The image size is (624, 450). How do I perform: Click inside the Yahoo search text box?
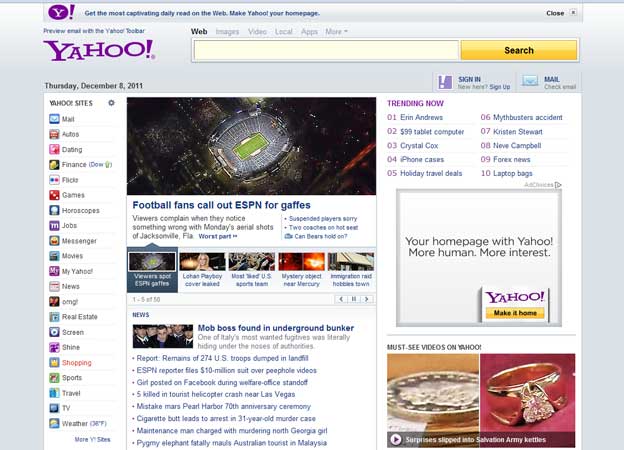tap(326, 50)
